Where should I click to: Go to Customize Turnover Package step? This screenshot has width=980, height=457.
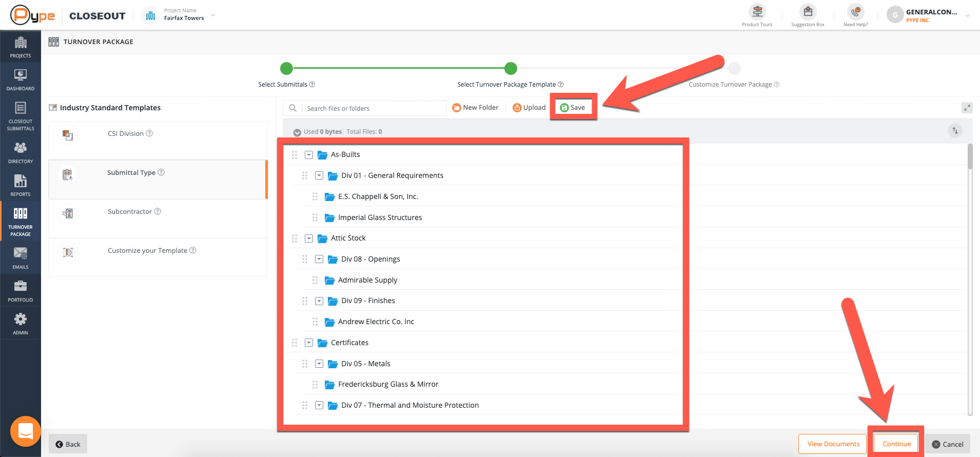(734, 68)
